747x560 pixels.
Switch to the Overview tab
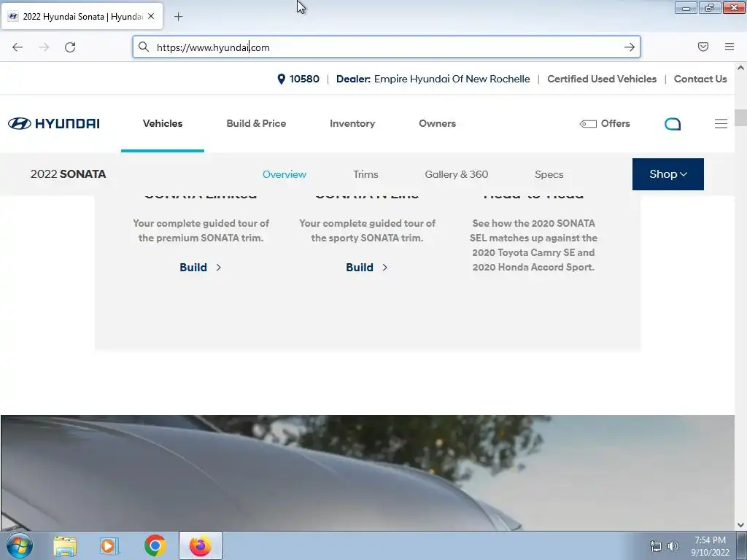(x=285, y=174)
